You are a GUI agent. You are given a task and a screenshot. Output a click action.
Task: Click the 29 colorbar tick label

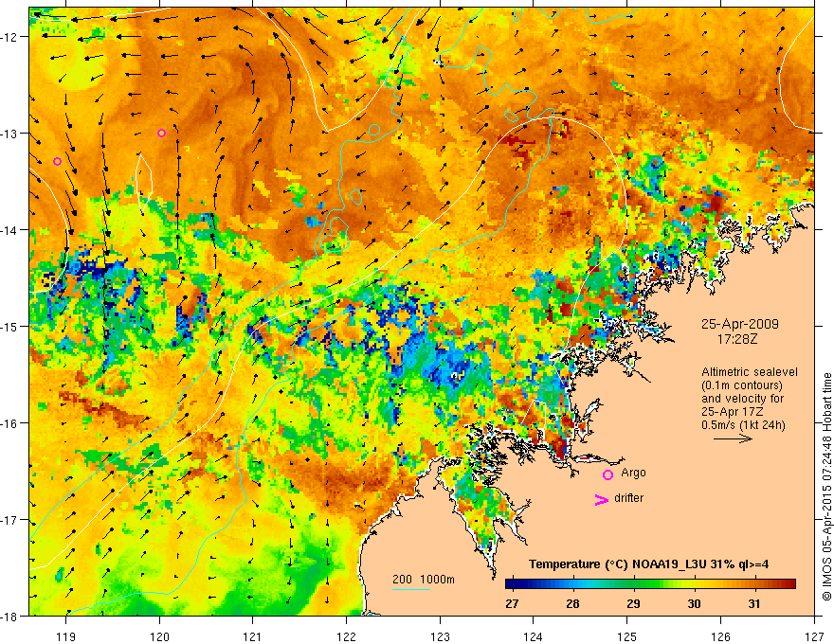click(632, 604)
